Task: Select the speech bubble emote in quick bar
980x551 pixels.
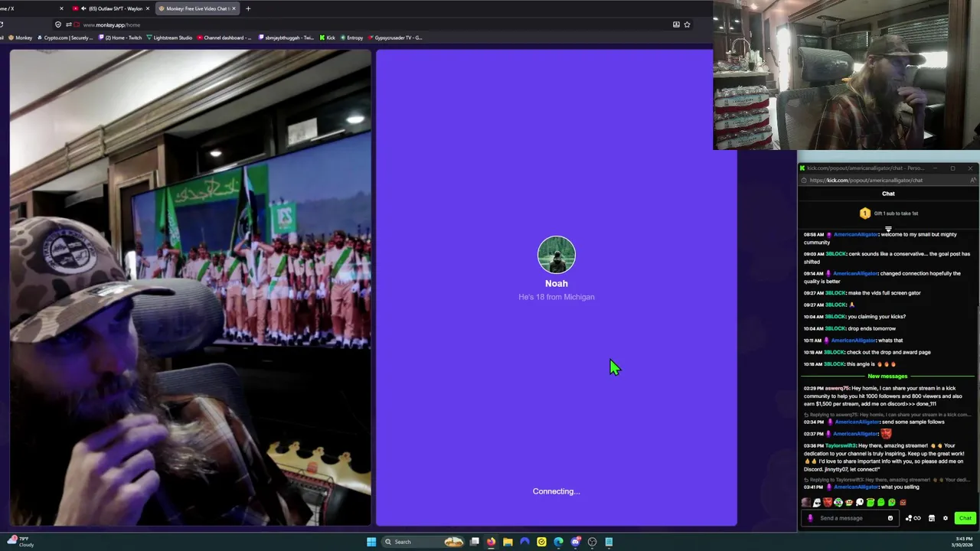Action: tap(860, 503)
